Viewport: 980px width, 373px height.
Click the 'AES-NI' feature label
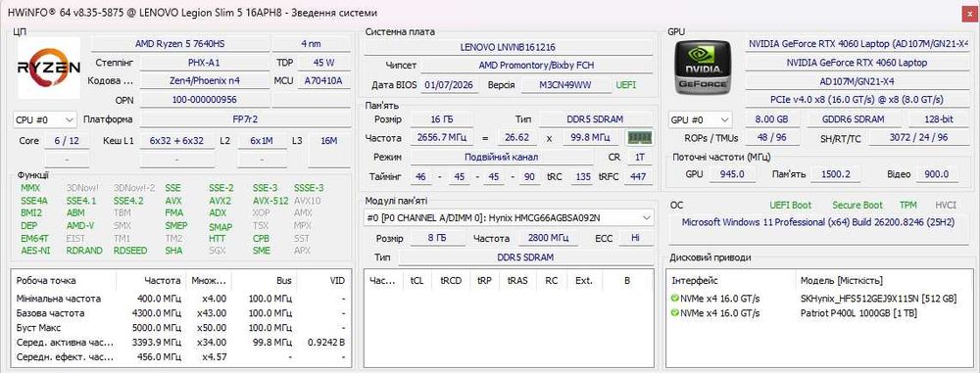35,251
